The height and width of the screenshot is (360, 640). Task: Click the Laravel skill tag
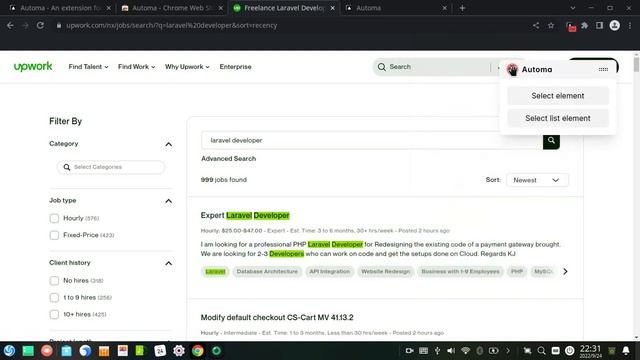coord(215,271)
